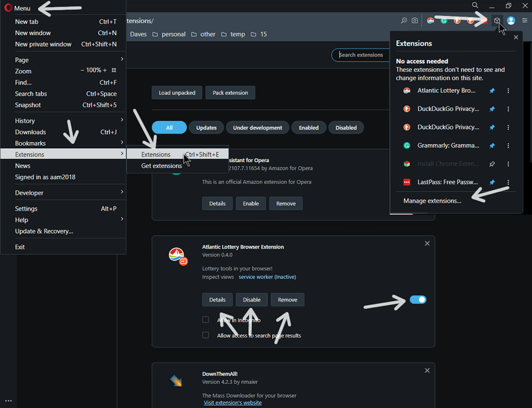Pin the Install Chrome Extensions entry

point(492,164)
